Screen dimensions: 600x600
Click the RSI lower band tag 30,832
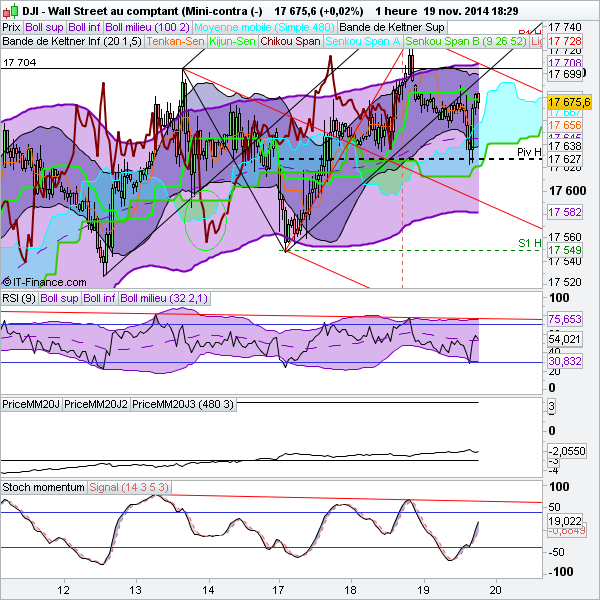tap(564, 361)
